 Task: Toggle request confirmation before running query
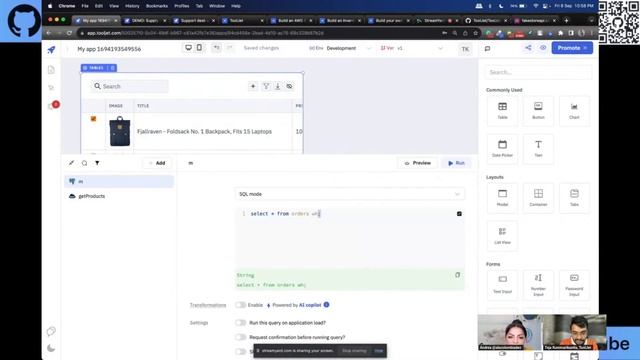pyautogui.click(x=240, y=337)
